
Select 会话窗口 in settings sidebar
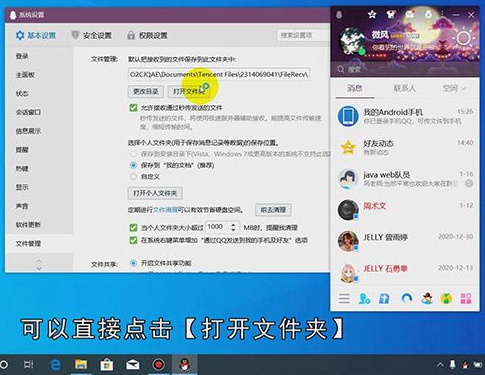(x=39, y=112)
